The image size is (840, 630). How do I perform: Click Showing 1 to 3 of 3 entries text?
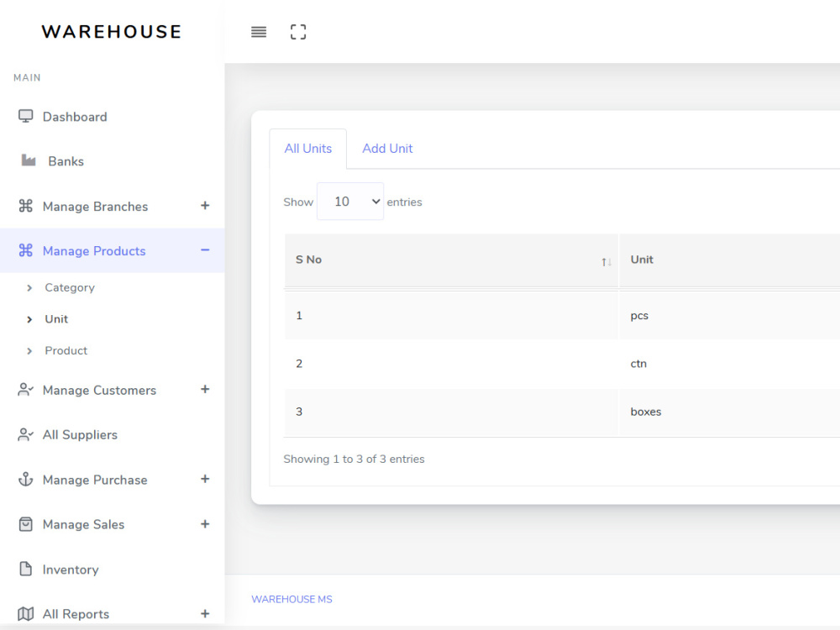coord(354,459)
